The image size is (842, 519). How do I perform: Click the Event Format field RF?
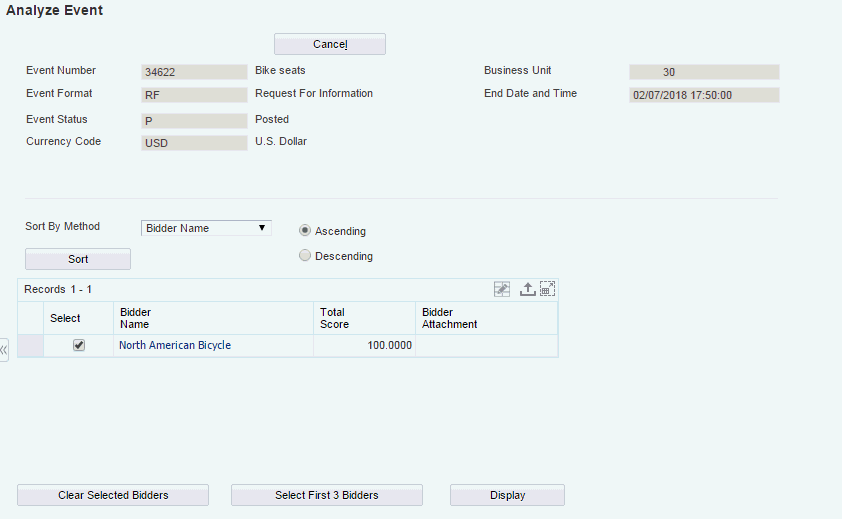pos(194,95)
